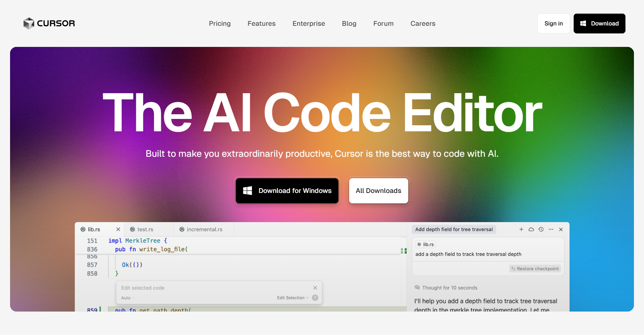Select Add depth field chat tab

(454, 229)
